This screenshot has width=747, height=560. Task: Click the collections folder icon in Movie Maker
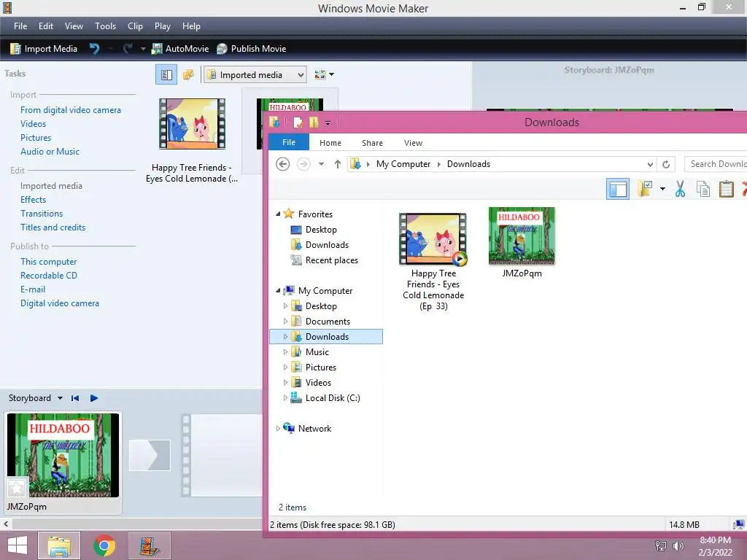[x=189, y=75]
